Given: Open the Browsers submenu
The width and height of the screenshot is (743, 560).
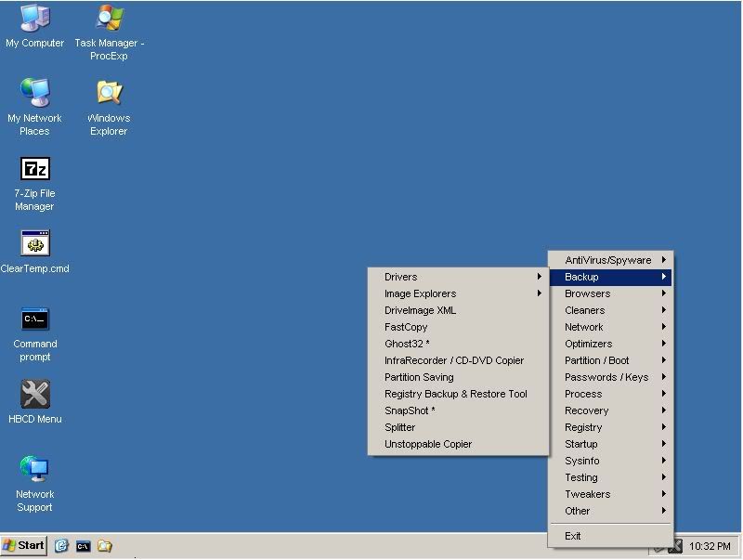Looking at the screenshot, I should 610,293.
